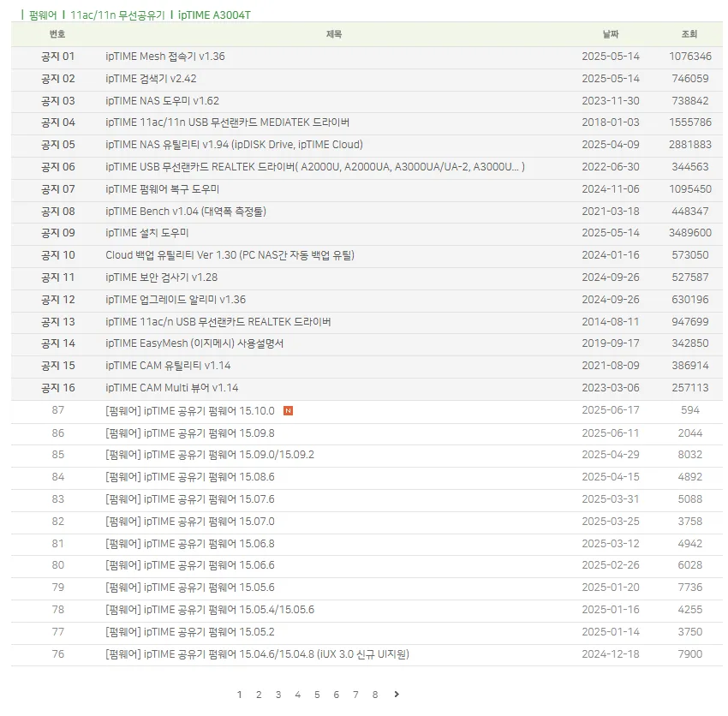This screenshot has width=728, height=716.
Task: Open firmware 15.07.6 post
Action: pos(190,499)
